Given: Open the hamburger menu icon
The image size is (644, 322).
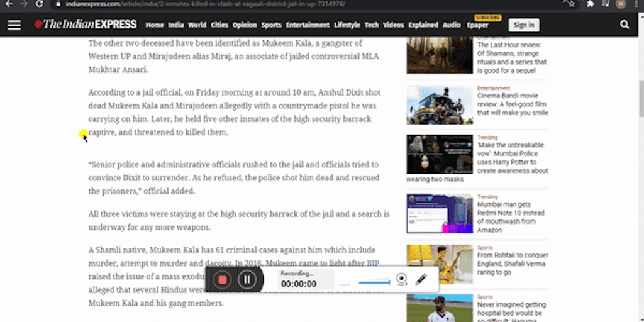Looking at the screenshot, I should point(14,25).
